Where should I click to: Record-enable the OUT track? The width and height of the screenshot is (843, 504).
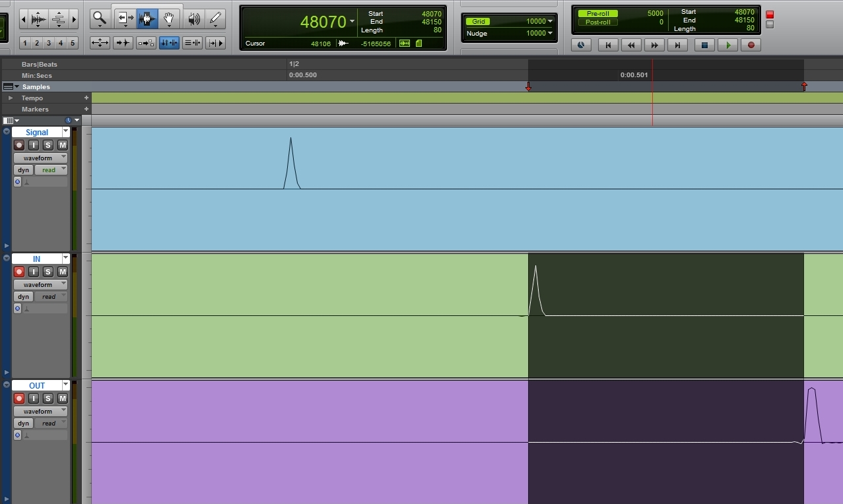(19, 398)
